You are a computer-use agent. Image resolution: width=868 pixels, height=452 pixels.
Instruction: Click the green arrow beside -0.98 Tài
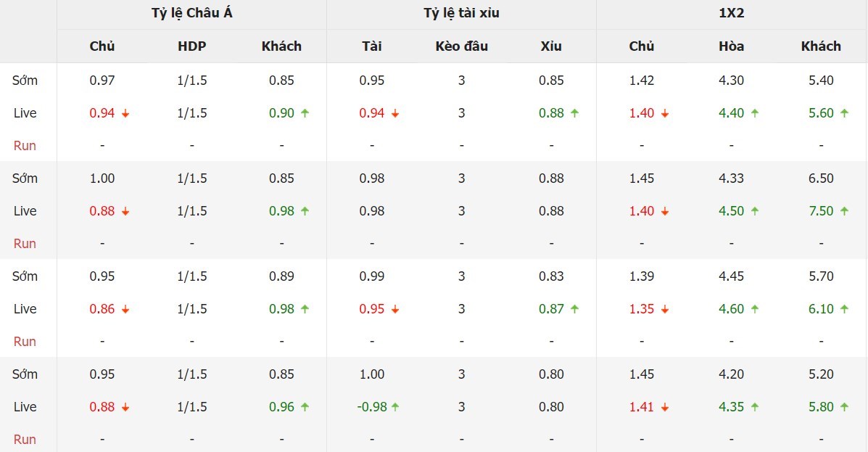(x=395, y=406)
